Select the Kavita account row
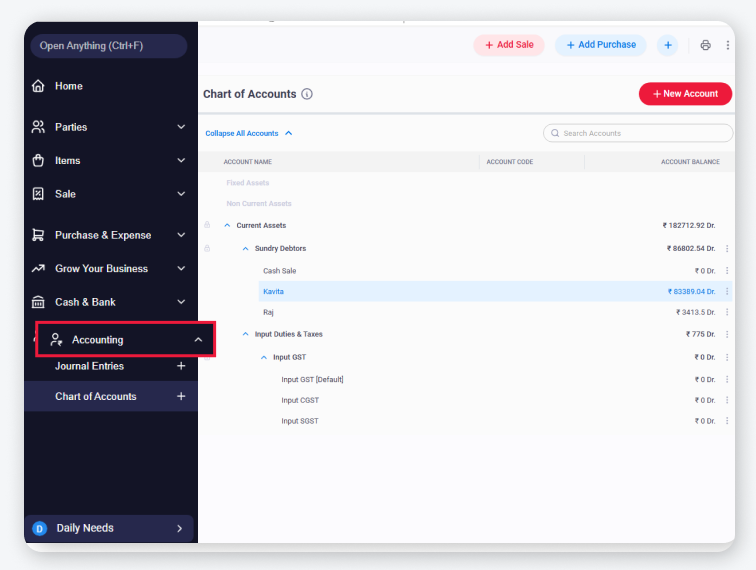Image resolution: width=756 pixels, height=570 pixels. 495,291
